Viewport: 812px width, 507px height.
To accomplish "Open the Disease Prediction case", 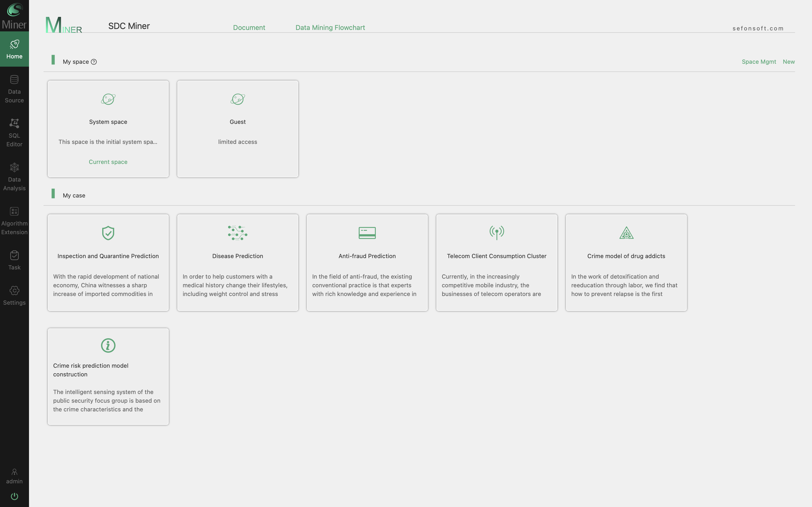I will 238,263.
